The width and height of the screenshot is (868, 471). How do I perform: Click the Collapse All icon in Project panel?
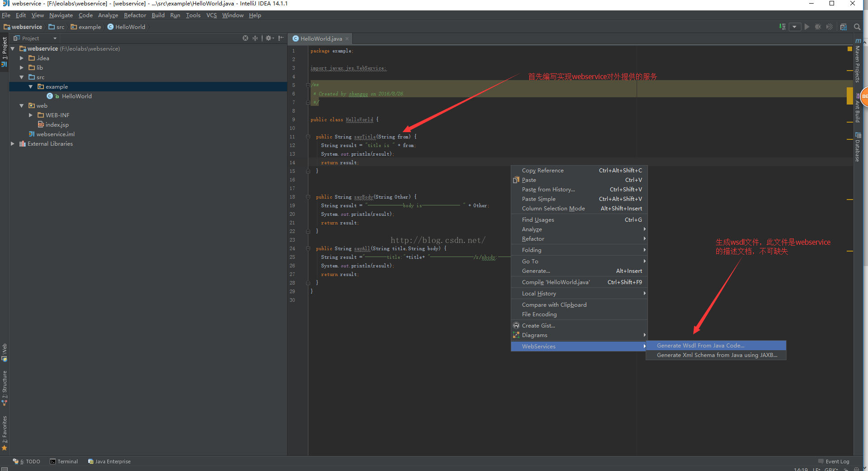tap(255, 38)
